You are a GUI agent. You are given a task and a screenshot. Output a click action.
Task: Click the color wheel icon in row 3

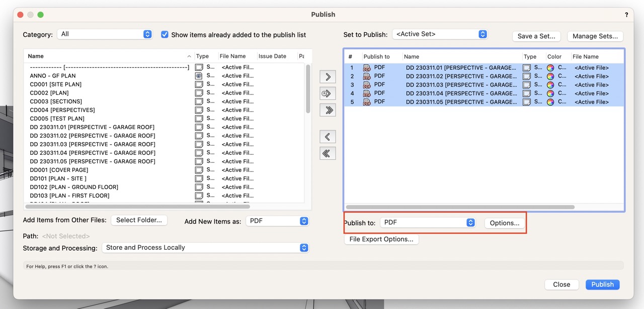point(550,85)
